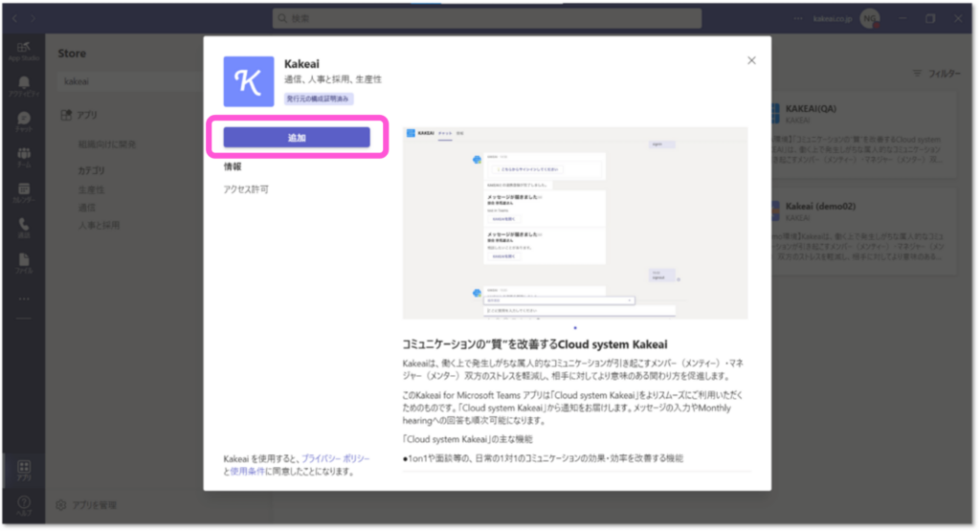The width and height of the screenshot is (980, 531).
Task: Click the Store heading text
Action: 72,54
